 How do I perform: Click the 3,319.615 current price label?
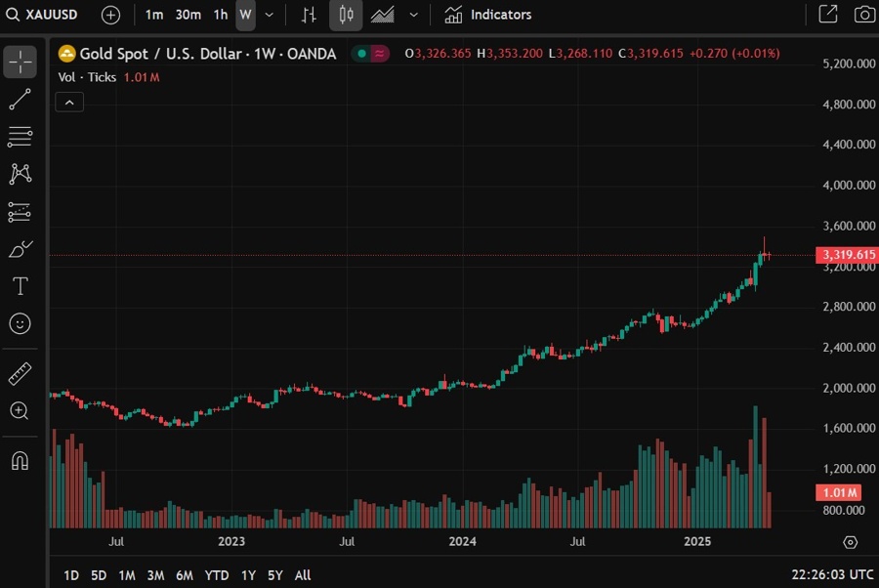point(847,255)
